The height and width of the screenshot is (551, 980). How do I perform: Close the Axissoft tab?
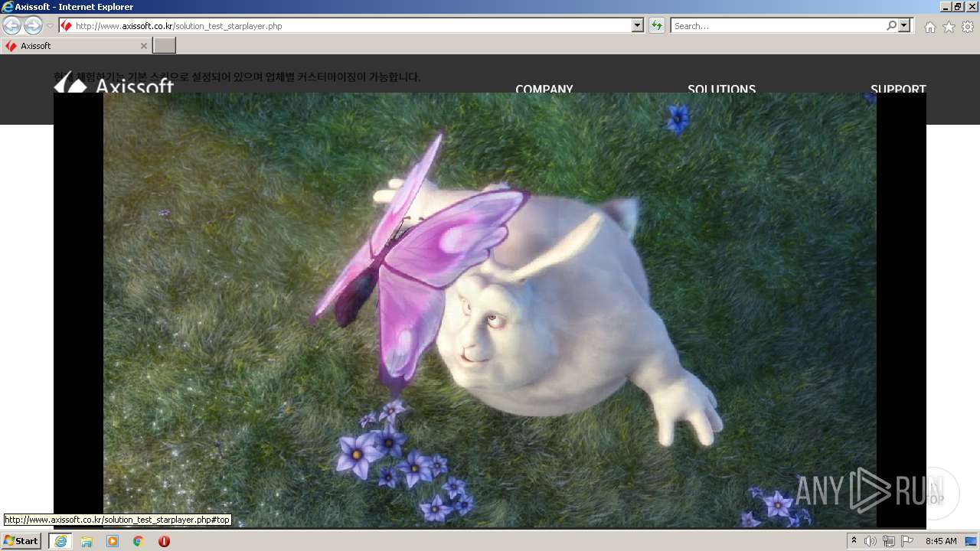143,46
